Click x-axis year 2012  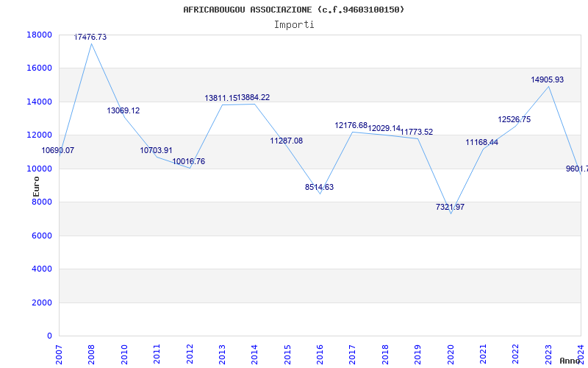pyautogui.click(x=190, y=354)
